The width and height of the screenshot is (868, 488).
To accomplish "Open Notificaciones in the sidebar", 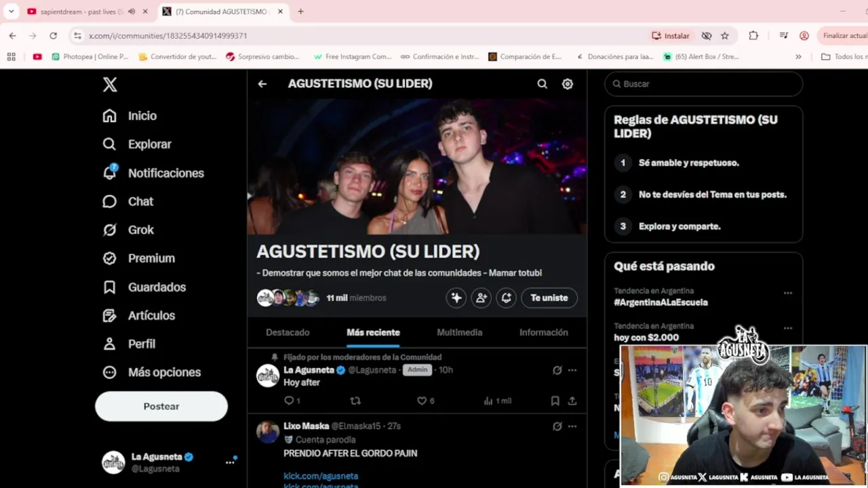I will [x=153, y=173].
